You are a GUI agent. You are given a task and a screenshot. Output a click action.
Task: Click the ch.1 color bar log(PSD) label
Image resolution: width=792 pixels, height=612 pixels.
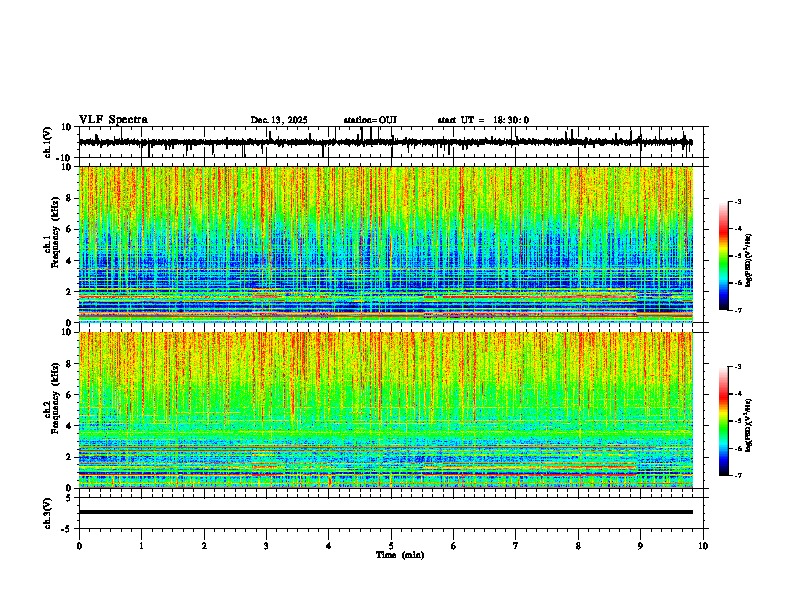pyautogui.click(x=748, y=260)
